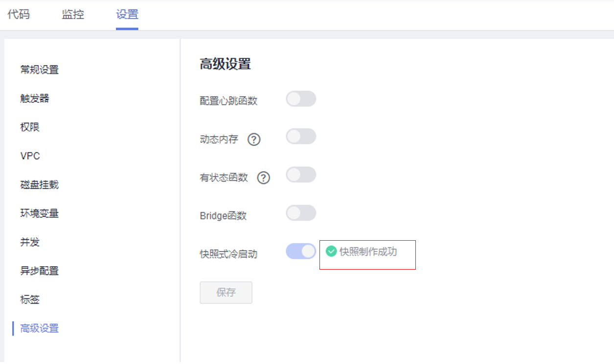Image resolution: width=614 pixels, height=364 pixels.
Task: Open 环境变量 in the sidebar
Action: [39, 213]
